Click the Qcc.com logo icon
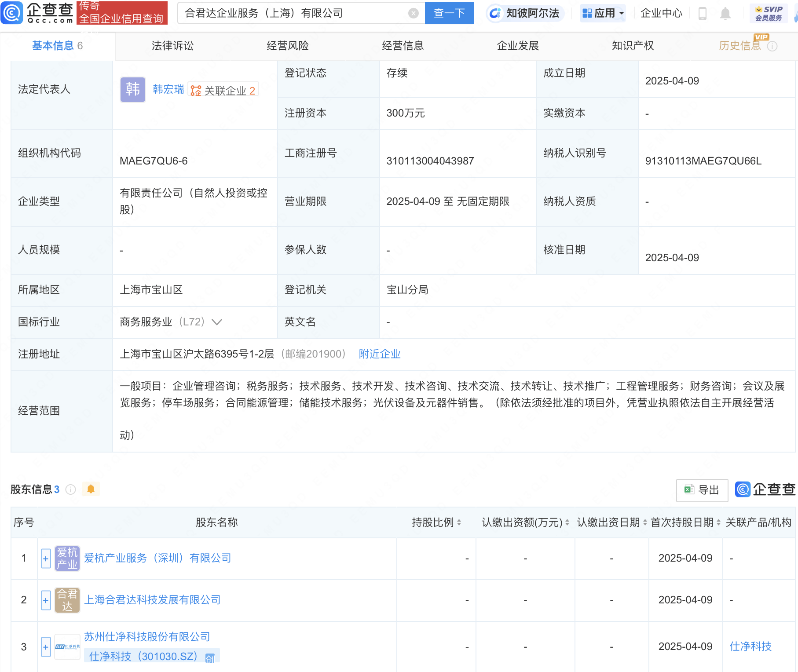 click(x=12, y=13)
